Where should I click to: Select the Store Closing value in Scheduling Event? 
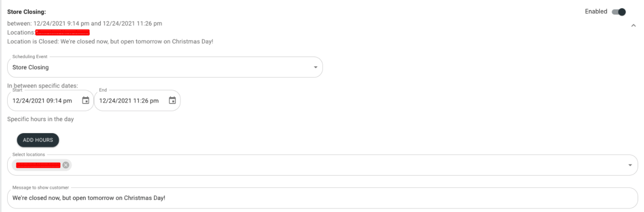[x=31, y=67]
